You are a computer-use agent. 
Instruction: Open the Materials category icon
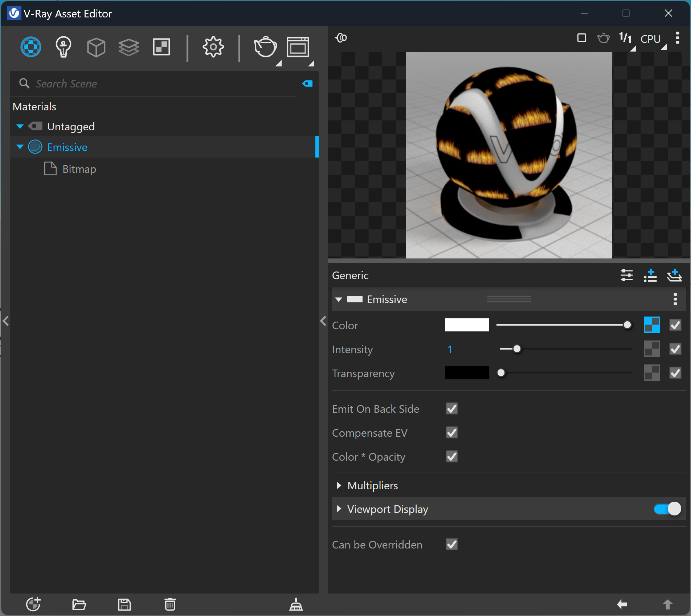[31, 47]
